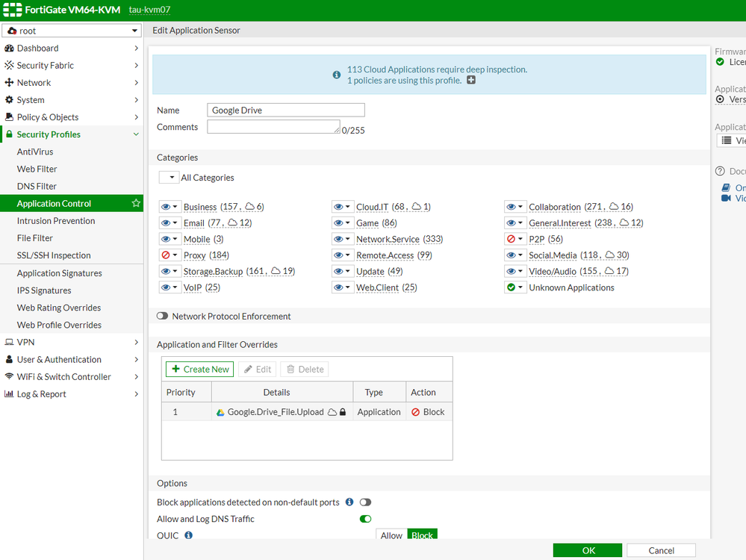The image size is (746, 560).
Task: Click the Log & Report chart icon
Action: pos(9,393)
